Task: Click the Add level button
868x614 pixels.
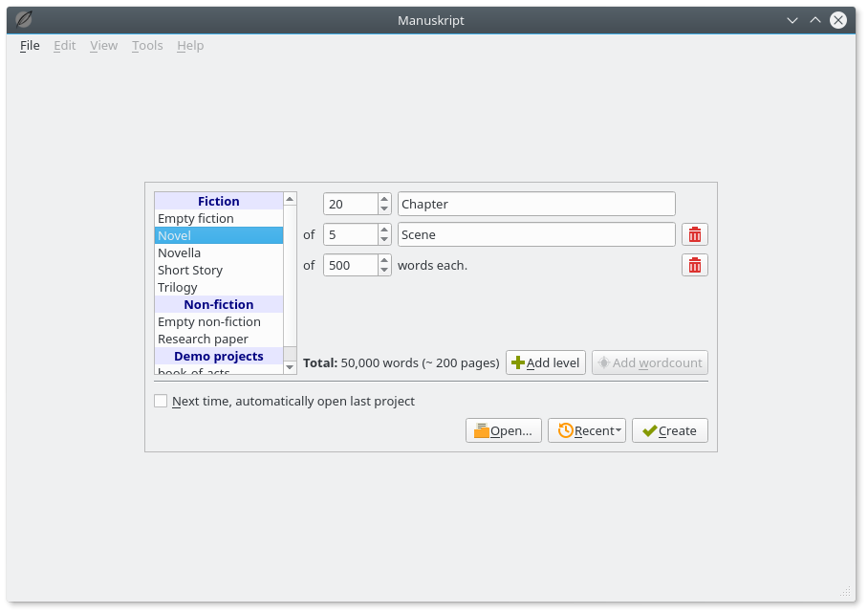Action: coord(545,362)
